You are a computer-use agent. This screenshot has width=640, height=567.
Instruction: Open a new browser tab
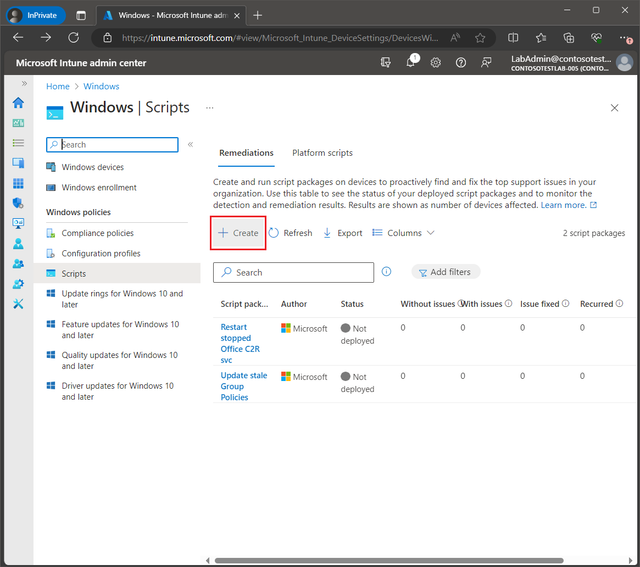tap(258, 16)
